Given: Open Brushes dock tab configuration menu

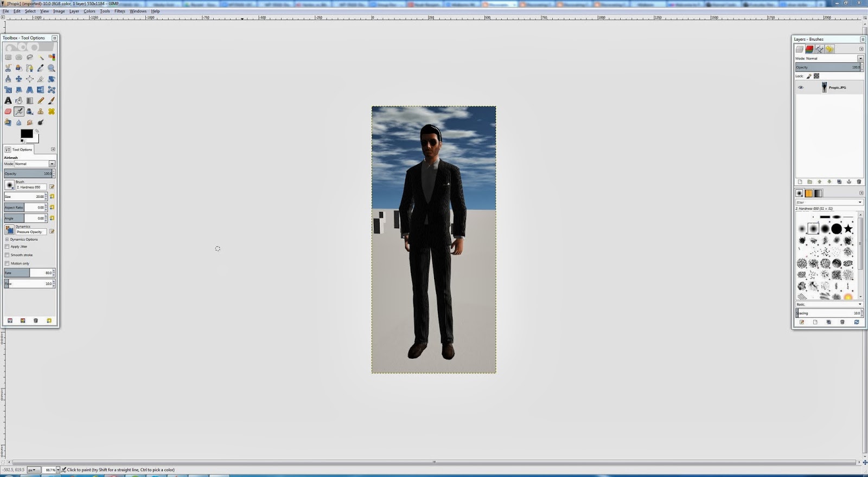Looking at the screenshot, I should coord(861,193).
